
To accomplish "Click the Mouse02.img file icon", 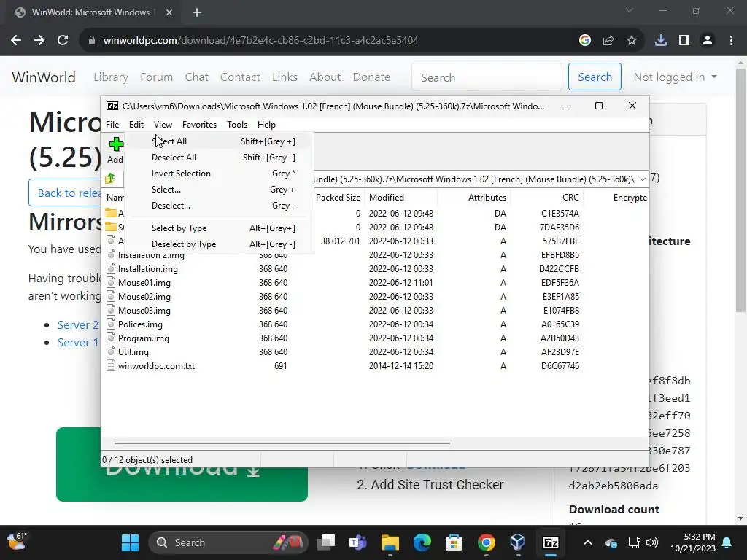I will click(x=111, y=296).
